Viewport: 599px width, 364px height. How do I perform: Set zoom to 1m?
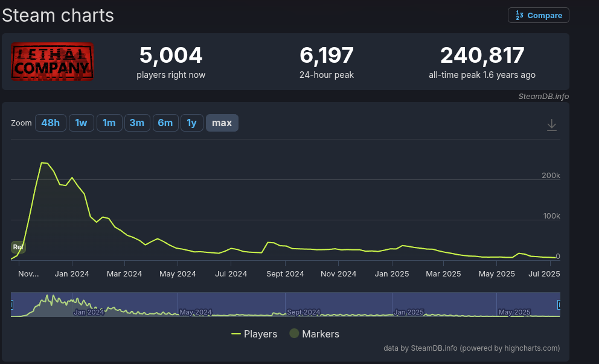(x=109, y=123)
